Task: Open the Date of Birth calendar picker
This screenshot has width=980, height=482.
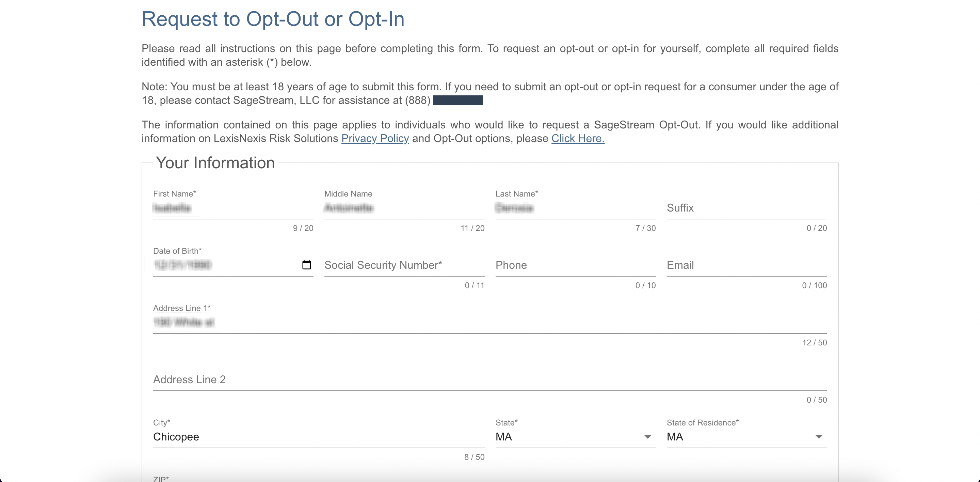Action: pyautogui.click(x=306, y=265)
